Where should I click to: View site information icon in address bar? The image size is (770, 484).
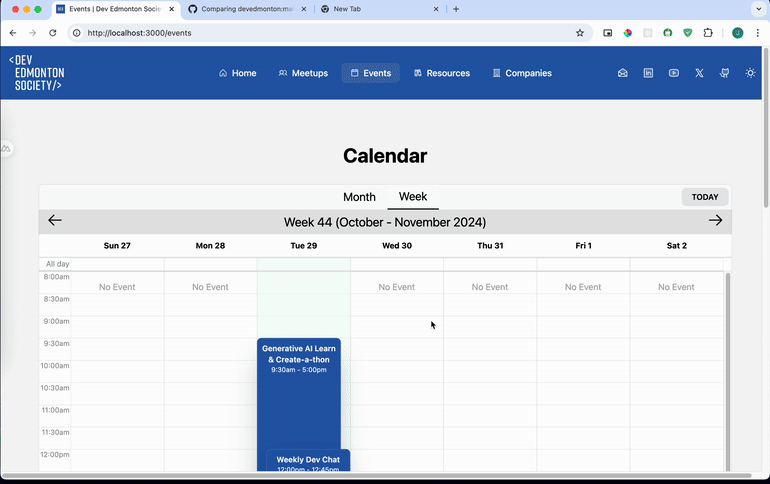tap(77, 33)
